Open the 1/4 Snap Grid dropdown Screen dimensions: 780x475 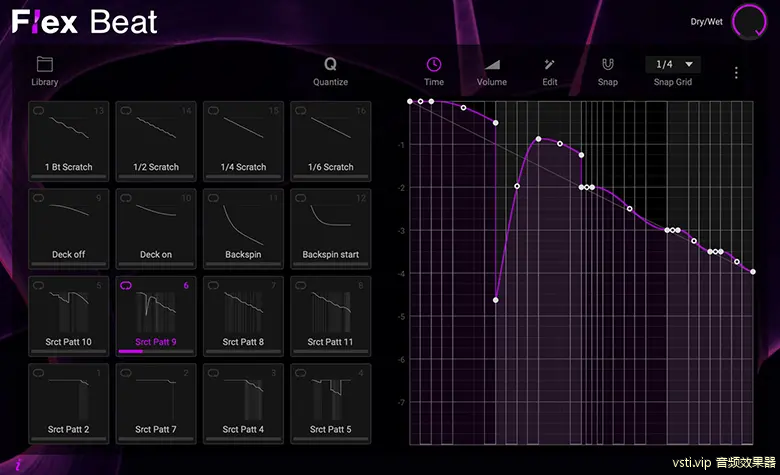673,64
